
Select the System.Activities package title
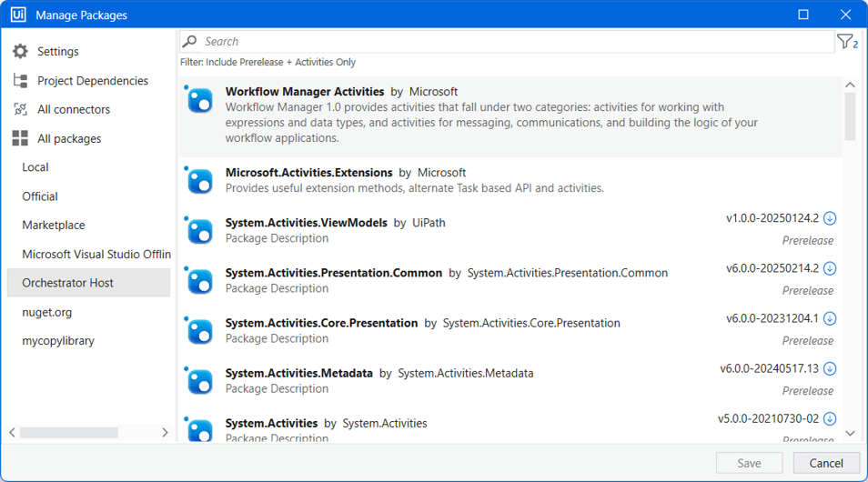tap(271, 423)
